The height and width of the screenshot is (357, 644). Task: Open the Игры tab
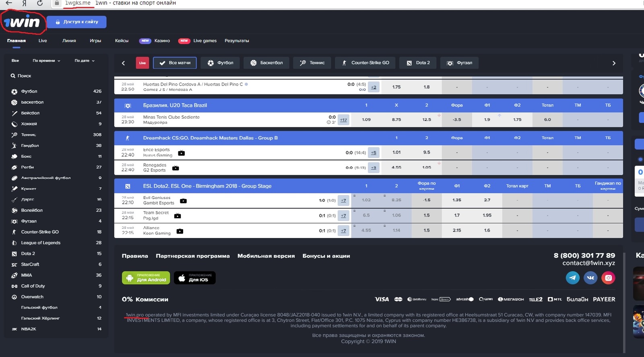(x=95, y=41)
